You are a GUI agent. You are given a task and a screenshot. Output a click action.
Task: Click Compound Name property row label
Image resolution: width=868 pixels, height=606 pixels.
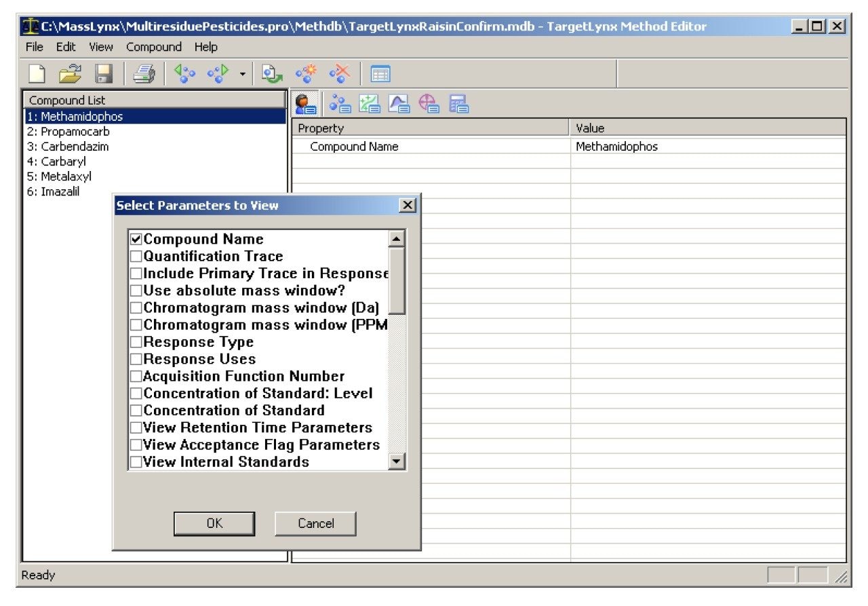[x=354, y=147]
